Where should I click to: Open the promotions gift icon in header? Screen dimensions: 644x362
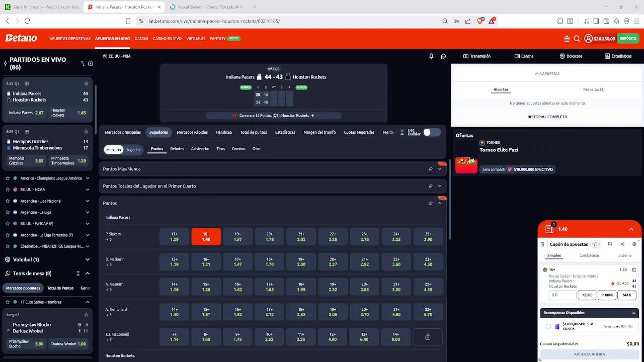(x=567, y=39)
